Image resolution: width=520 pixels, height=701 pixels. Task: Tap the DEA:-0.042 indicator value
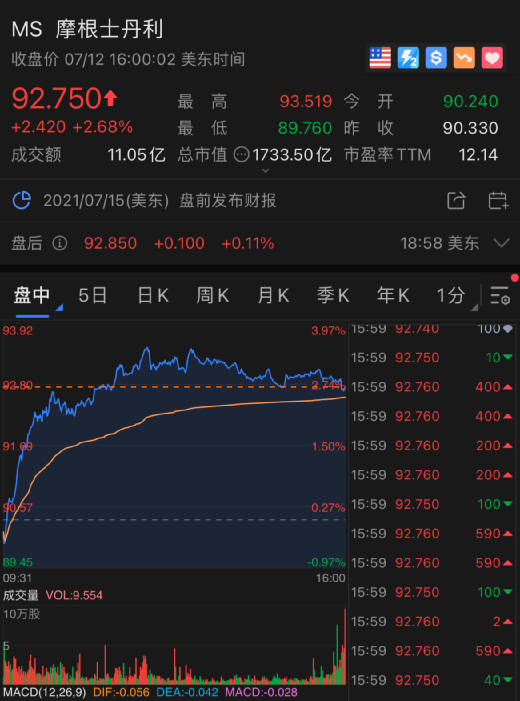(187, 693)
